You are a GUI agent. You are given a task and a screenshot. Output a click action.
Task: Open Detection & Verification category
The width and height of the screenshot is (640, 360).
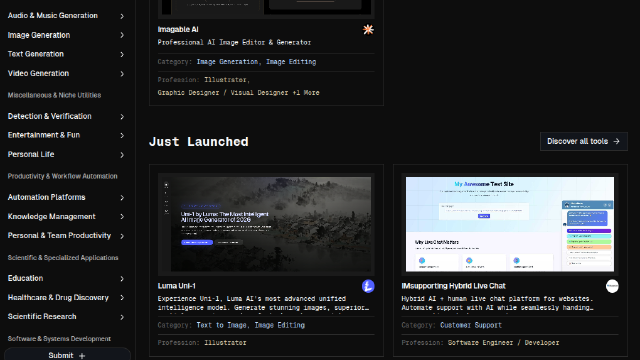coord(49,116)
